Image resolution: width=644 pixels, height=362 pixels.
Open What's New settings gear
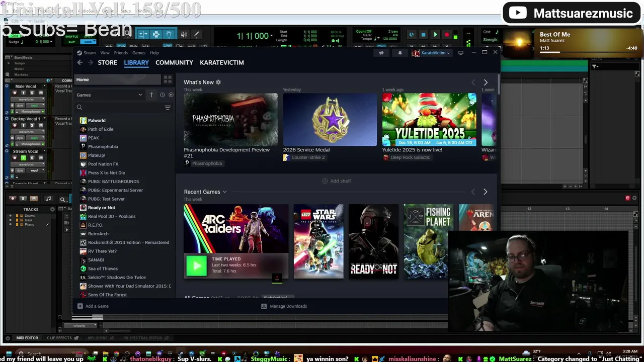pos(218,82)
